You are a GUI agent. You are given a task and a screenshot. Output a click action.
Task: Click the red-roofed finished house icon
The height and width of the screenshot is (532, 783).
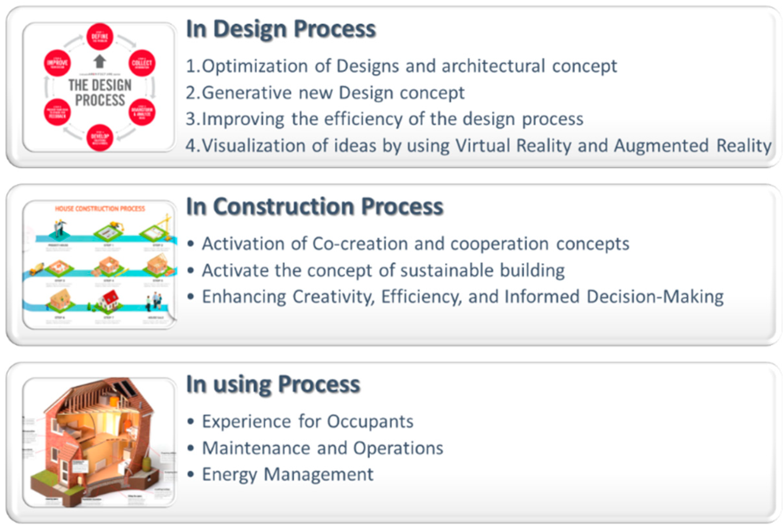tap(109, 301)
